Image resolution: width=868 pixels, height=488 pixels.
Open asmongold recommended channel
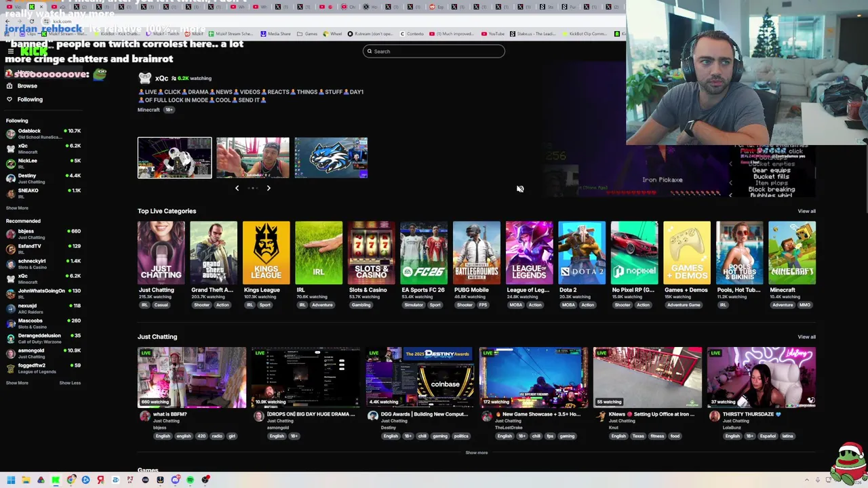(43, 353)
